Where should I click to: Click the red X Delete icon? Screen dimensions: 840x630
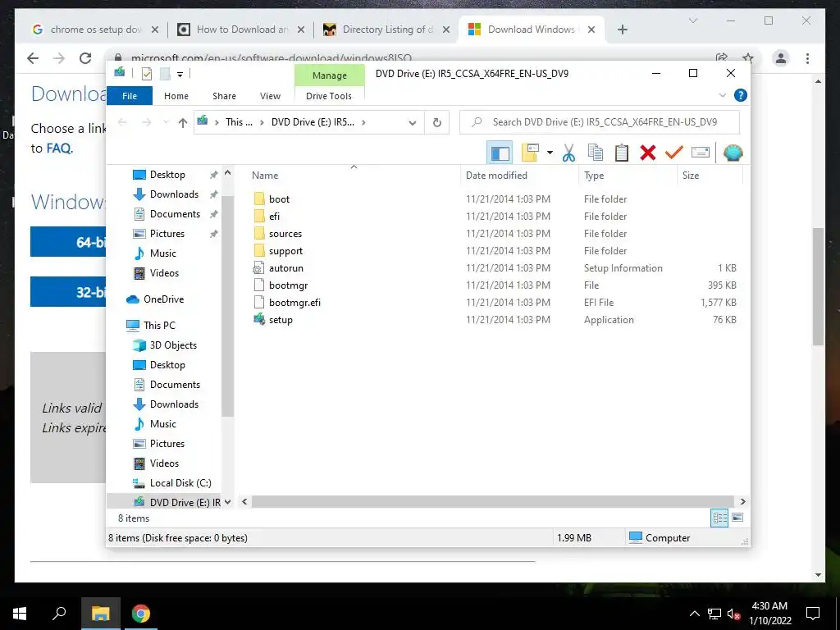(648, 153)
